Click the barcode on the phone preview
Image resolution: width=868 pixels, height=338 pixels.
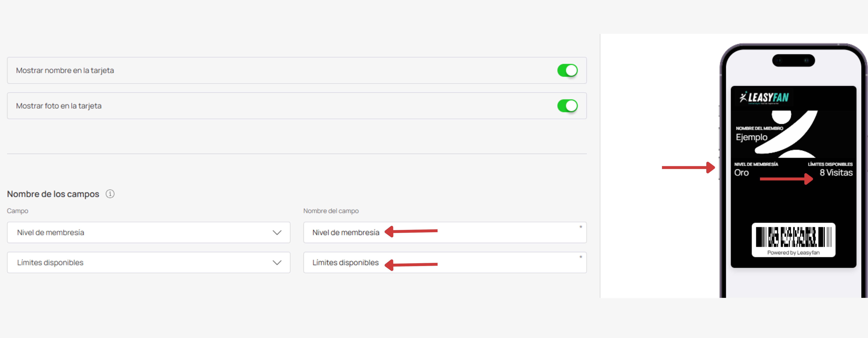(x=793, y=237)
